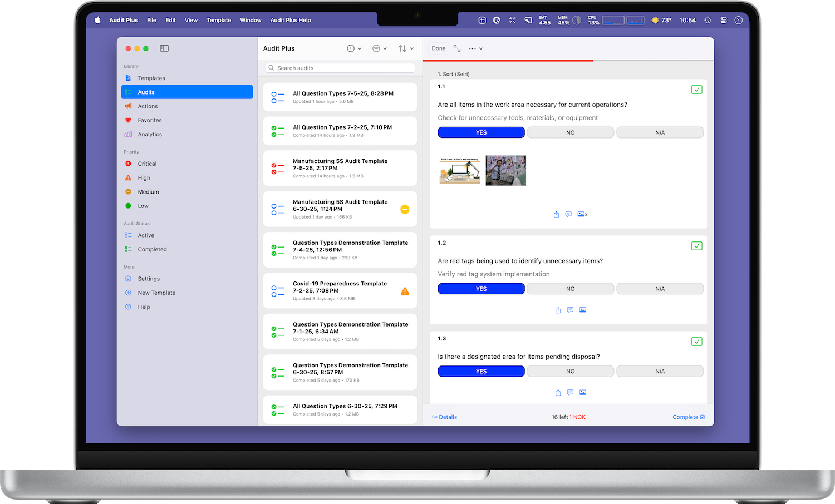The width and height of the screenshot is (835, 504).
Task: Add a comment to question 1.3
Action: pos(570,392)
